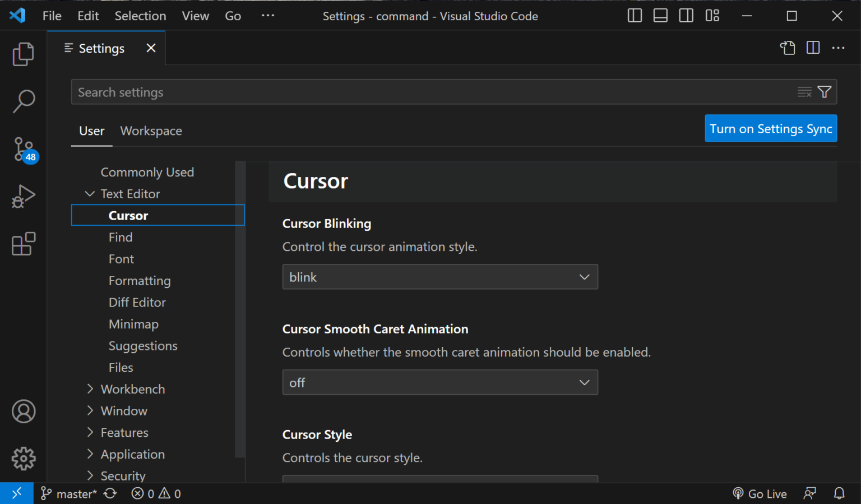Switch to the Workspace settings tab
This screenshot has height=504, width=861.
(151, 130)
